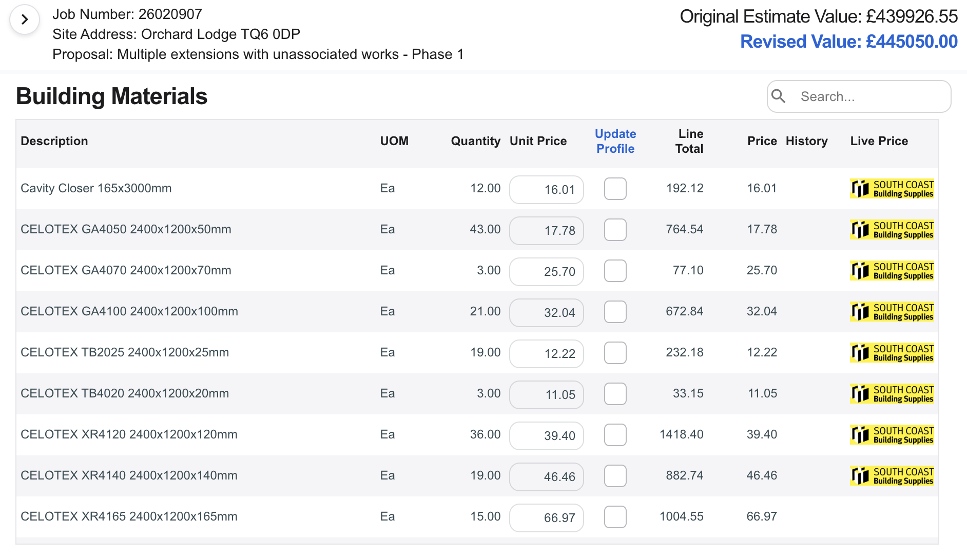Edit unit price 32.04 for CELOTEX GA4100

coord(547,313)
